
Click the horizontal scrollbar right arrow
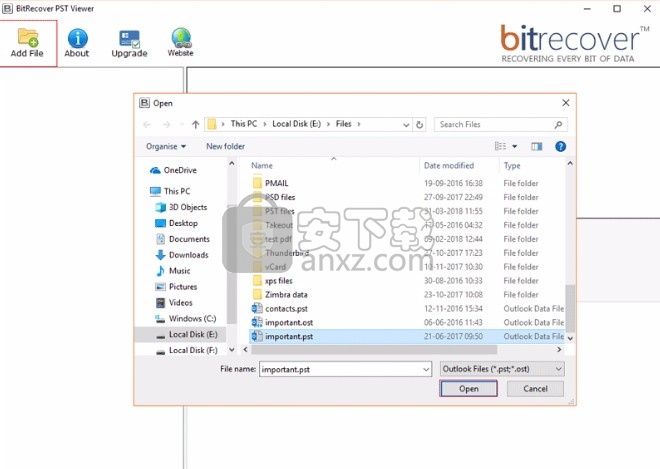click(x=559, y=349)
